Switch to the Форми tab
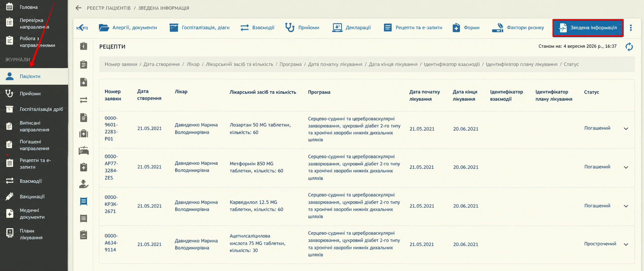This screenshot has height=271, width=644. tap(466, 28)
